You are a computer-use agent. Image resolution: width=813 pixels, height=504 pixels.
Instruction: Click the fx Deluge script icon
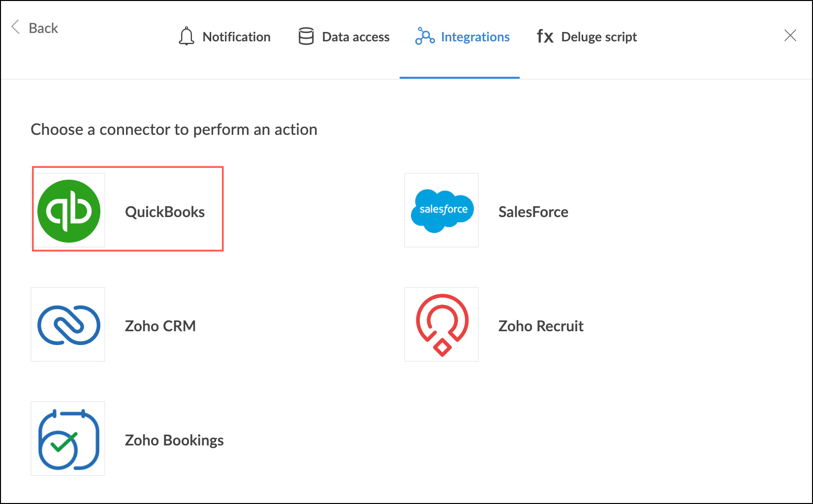(545, 37)
